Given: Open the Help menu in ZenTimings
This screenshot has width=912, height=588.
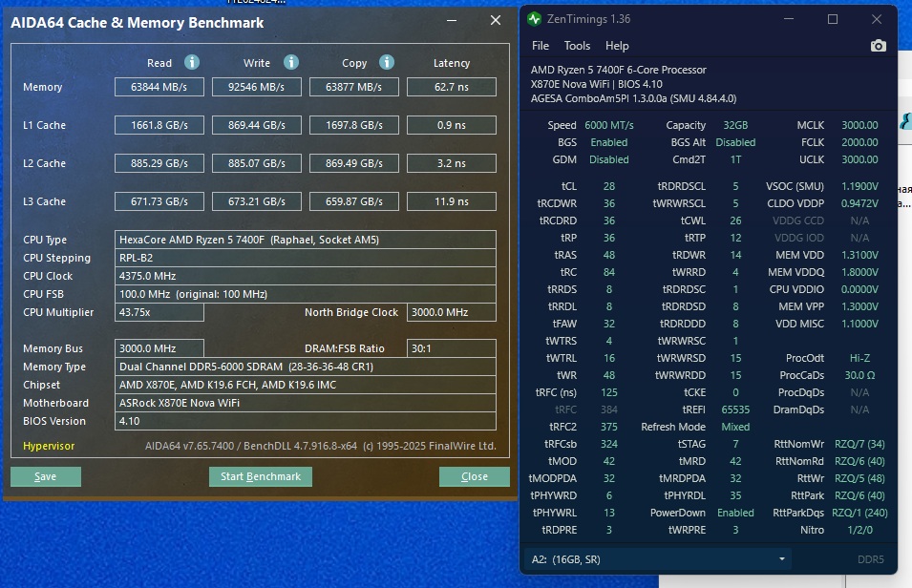Looking at the screenshot, I should (x=617, y=46).
